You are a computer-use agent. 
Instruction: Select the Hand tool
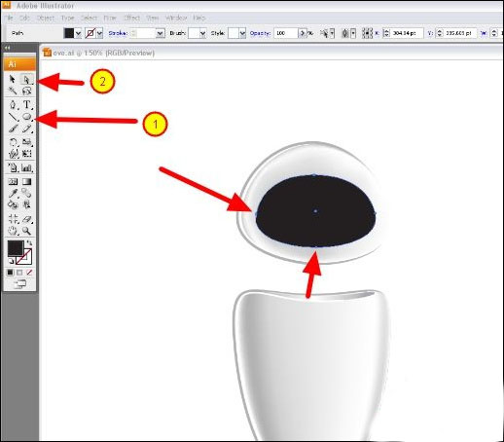[13, 231]
